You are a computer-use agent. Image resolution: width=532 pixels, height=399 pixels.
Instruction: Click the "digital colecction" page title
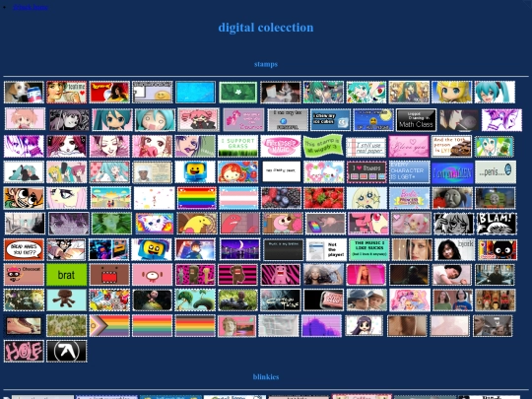click(x=266, y=28)
